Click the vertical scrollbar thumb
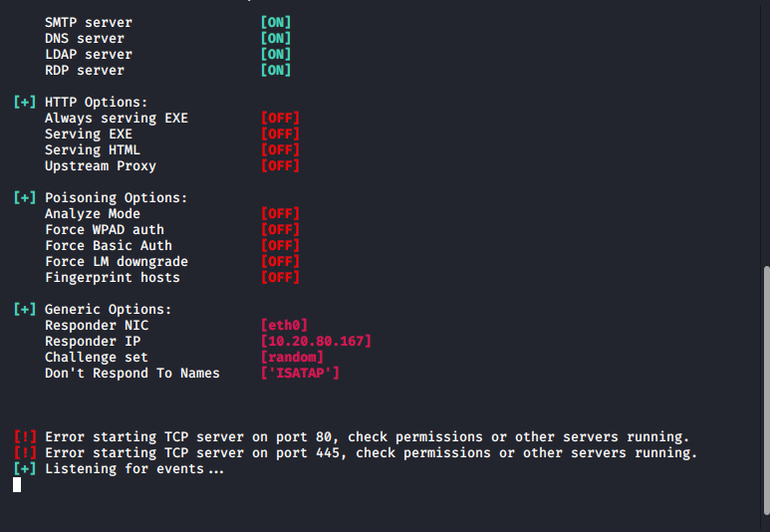 [766, 391]
